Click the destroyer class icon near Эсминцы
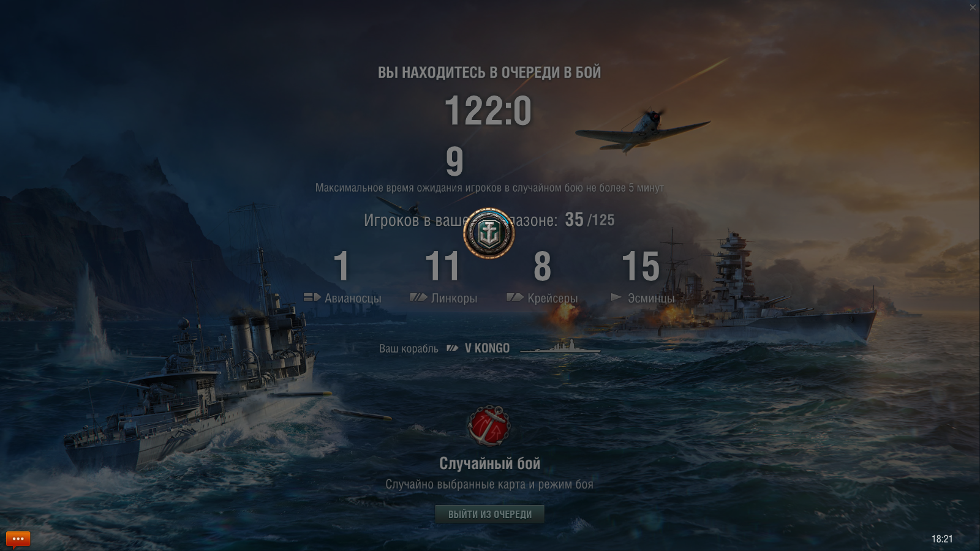This screenshot has width=980, height=551. pos(616,298)
